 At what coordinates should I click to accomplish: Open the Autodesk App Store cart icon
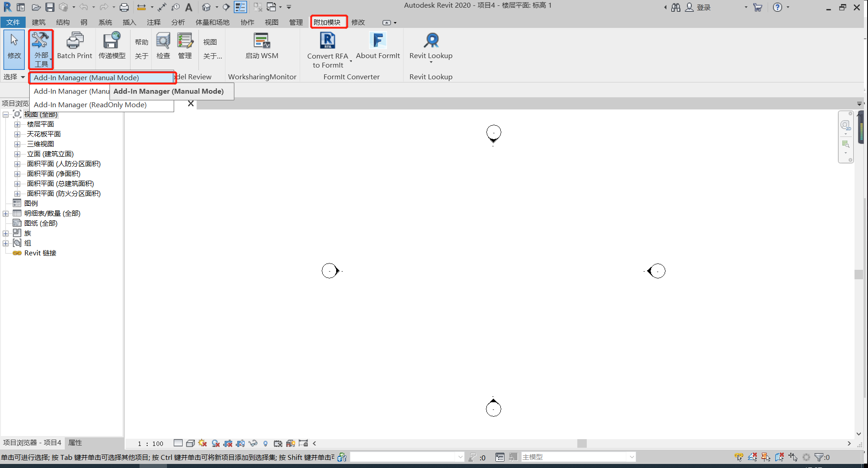coord(758,8)
